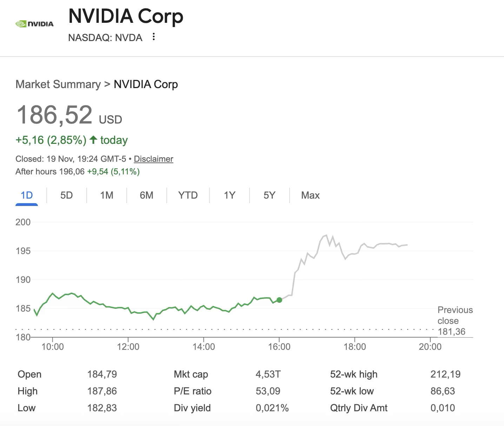Click the green dot marker on chart
504x426 pixels.
(279, 300)
